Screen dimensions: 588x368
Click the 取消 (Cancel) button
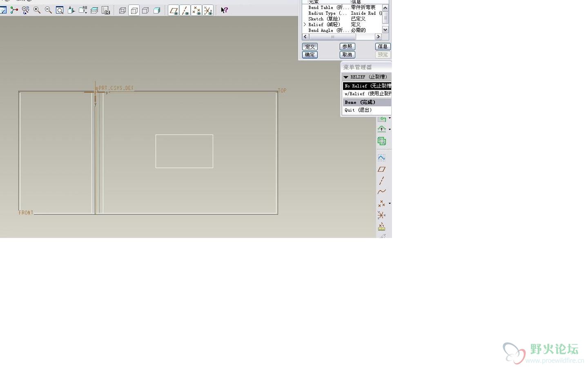pos(347,55)
